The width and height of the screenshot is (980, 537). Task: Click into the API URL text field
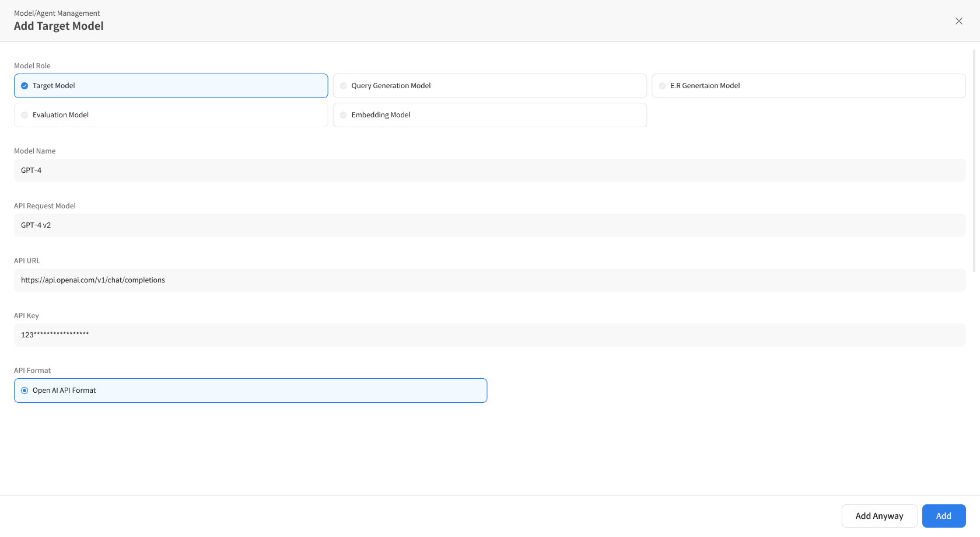(489, 280)
